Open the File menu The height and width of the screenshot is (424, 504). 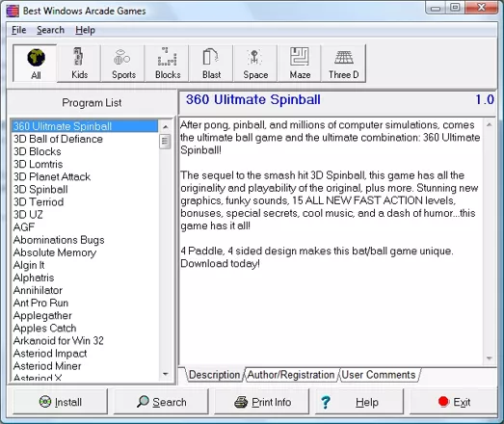click(x=18, y=30)
